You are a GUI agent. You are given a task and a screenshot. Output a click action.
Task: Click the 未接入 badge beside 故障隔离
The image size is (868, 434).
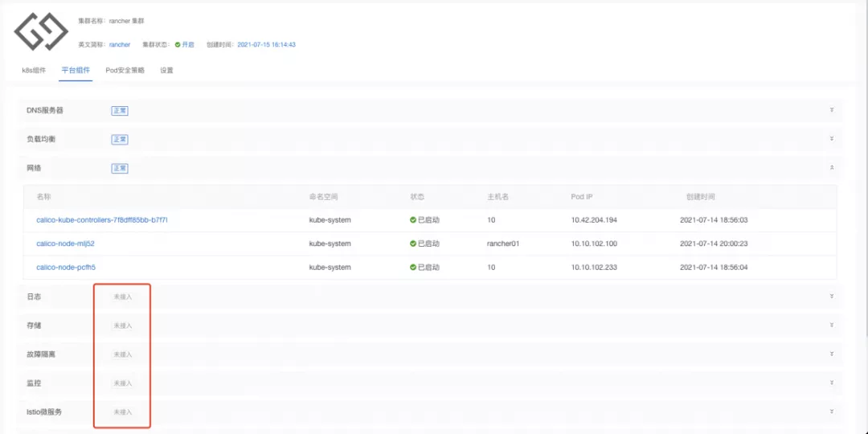point(123,354)
